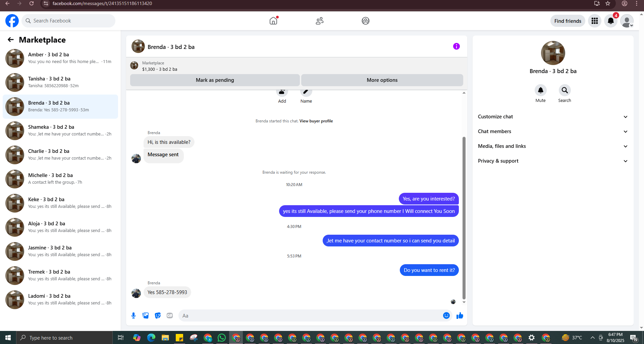Open the Windows Start button
Viewport: 644px width, 344px height.
pos(8,338)
